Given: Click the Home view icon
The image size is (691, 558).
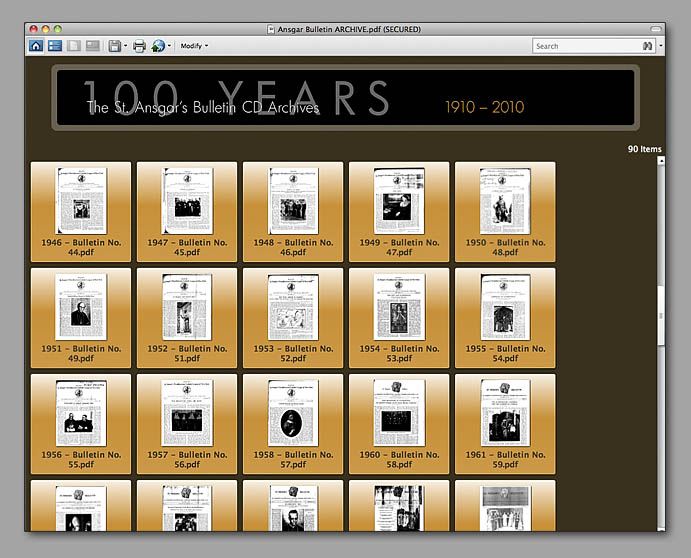Looking at the screenshot, I should [x=36, y=45].
